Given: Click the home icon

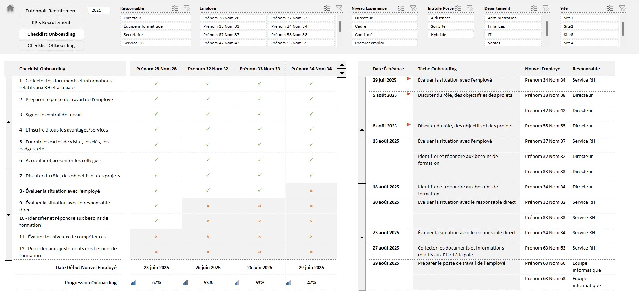Looking at the screenshot, I should [10, 8].
